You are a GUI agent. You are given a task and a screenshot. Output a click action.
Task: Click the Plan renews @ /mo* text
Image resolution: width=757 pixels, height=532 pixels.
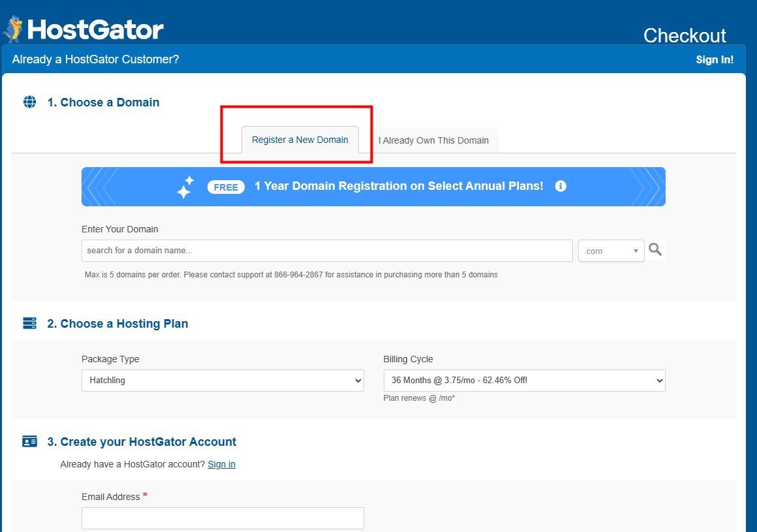coord(419,398)
